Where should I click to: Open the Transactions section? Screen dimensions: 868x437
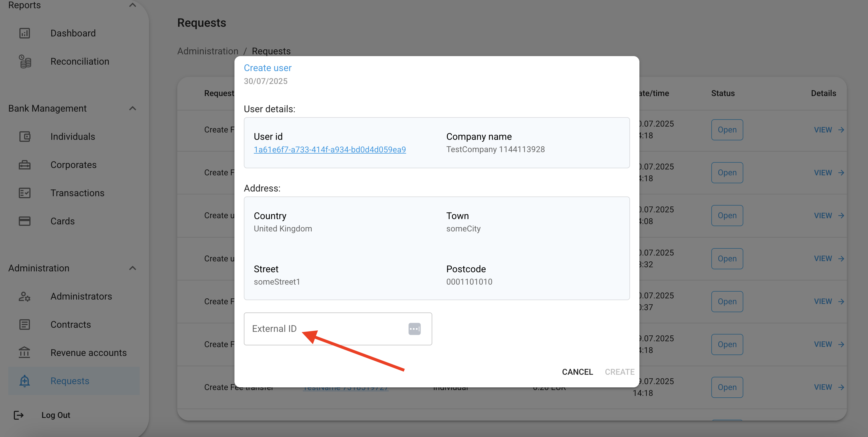(x=77, y=193)
